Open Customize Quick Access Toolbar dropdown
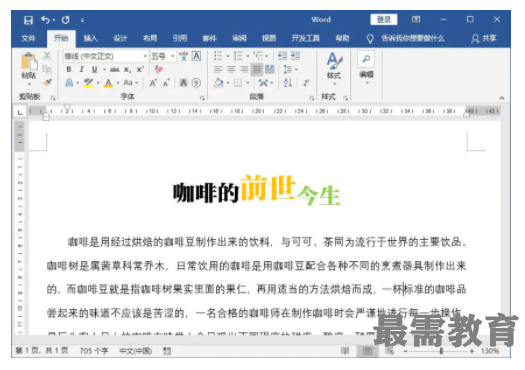525x370 pixels. tap(82, 20)
